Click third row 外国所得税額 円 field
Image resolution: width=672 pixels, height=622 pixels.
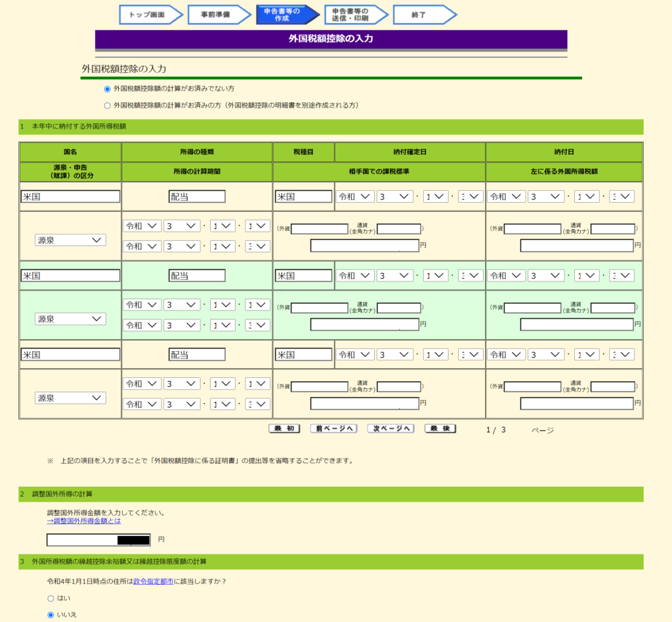577,403
